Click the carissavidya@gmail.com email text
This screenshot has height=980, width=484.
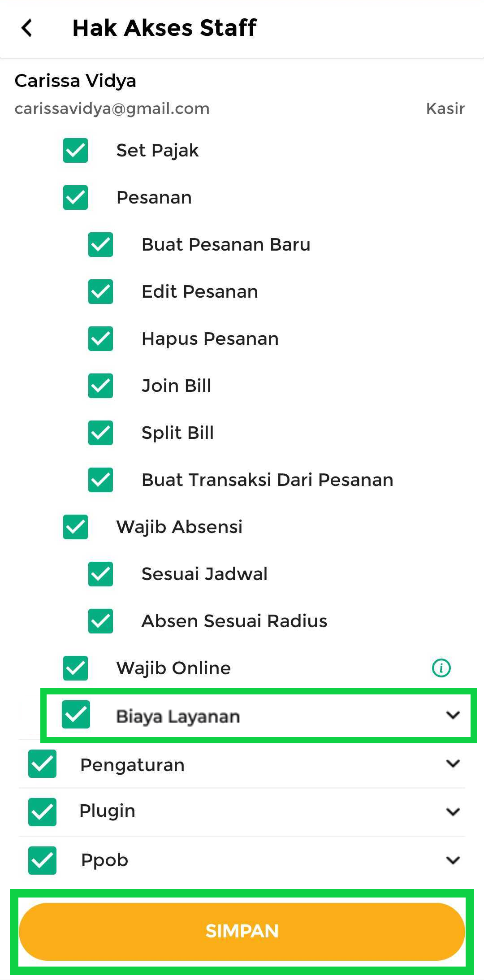[112, 108]
